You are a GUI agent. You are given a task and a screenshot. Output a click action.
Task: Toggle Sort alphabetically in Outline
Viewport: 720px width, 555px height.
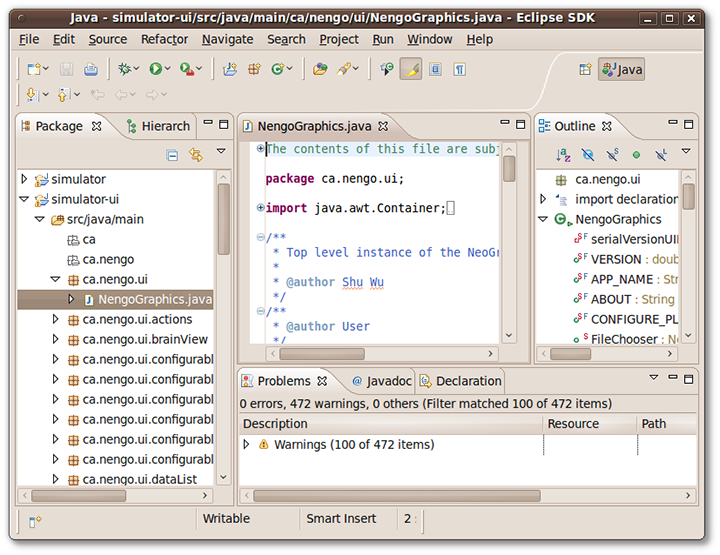click(563, 155)
